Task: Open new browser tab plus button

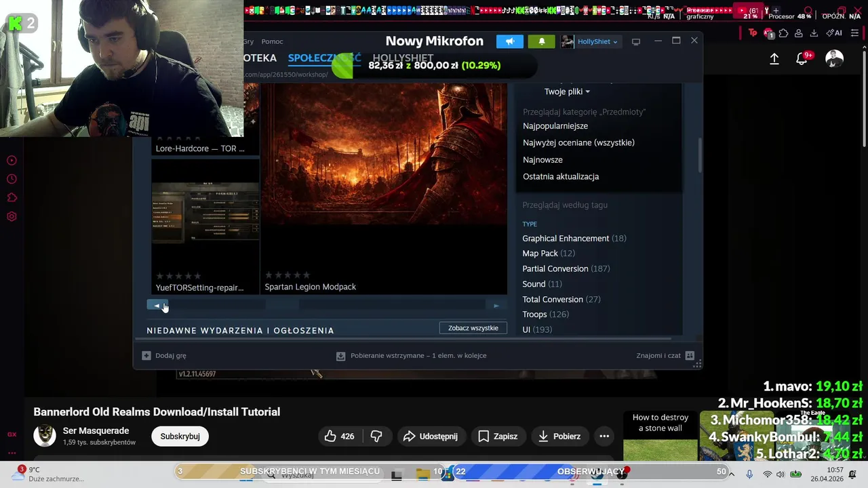Action: point(776,11)
